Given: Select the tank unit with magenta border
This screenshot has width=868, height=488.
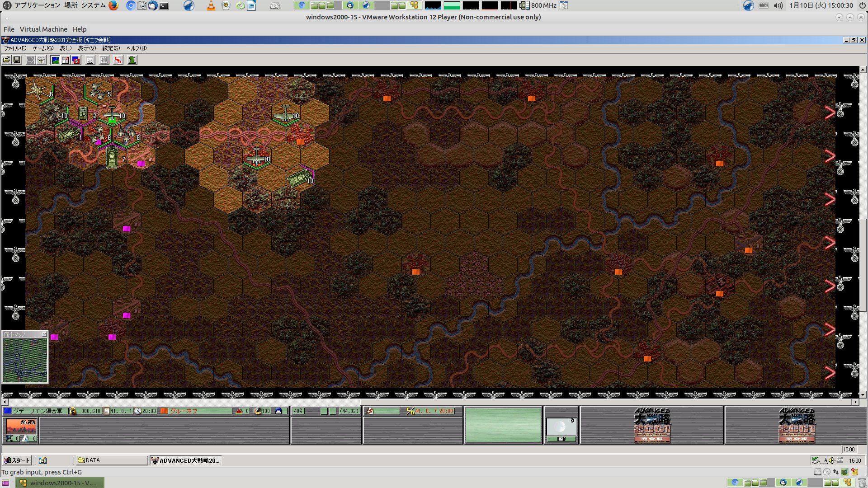Looking at the screenshot, I should pos(300,178).
